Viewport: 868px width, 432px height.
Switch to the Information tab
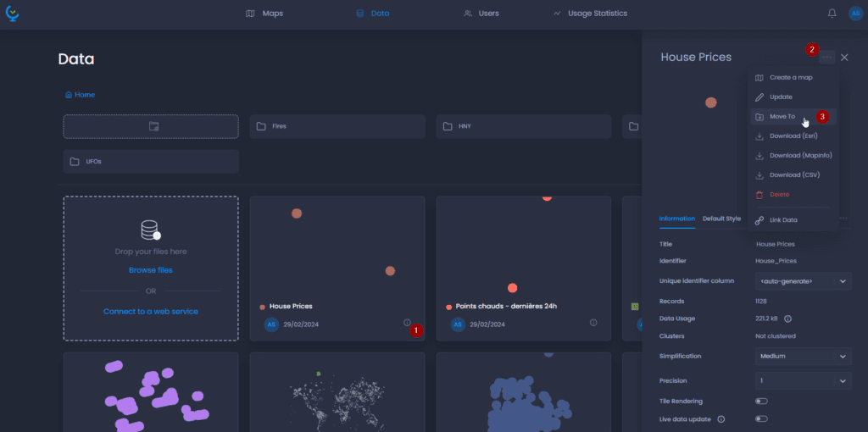(x=677, y=219)
